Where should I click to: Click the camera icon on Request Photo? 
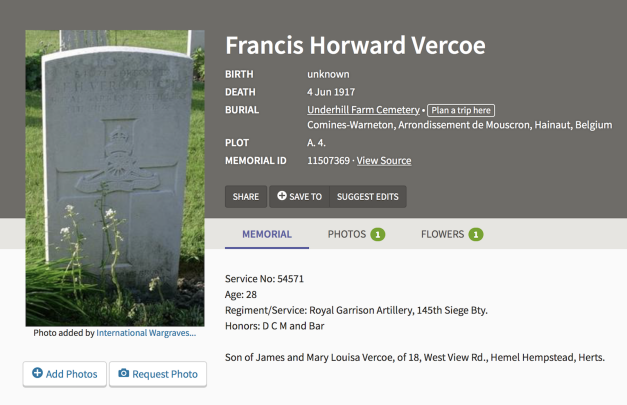tap(124, 374)
